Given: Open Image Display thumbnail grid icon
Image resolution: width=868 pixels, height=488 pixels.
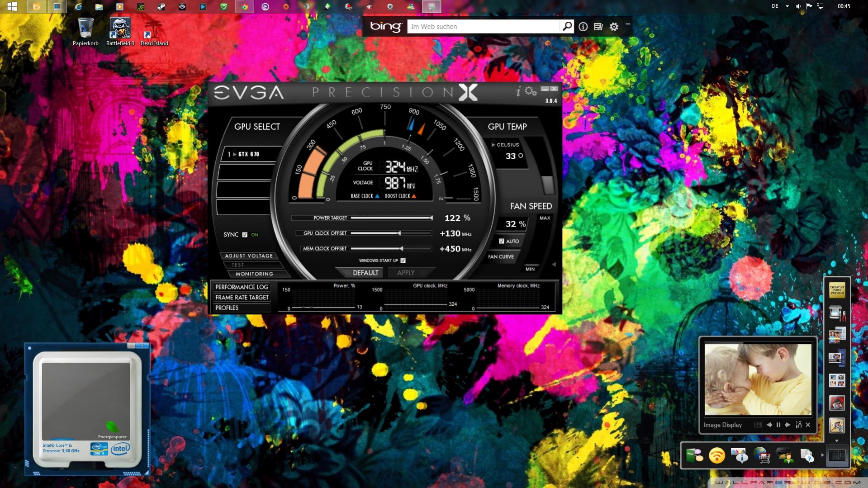Looking at the screenshot, I should point(758,425).
